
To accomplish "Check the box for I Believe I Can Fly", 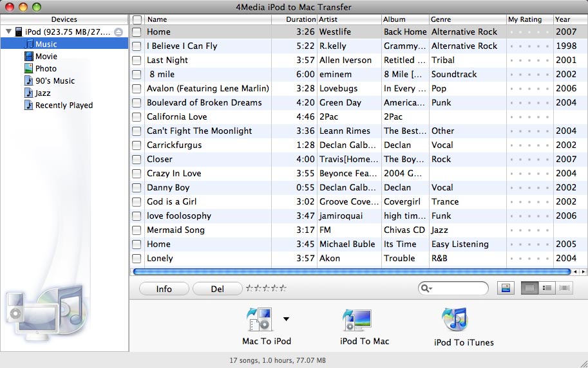I will pos(137,46).
